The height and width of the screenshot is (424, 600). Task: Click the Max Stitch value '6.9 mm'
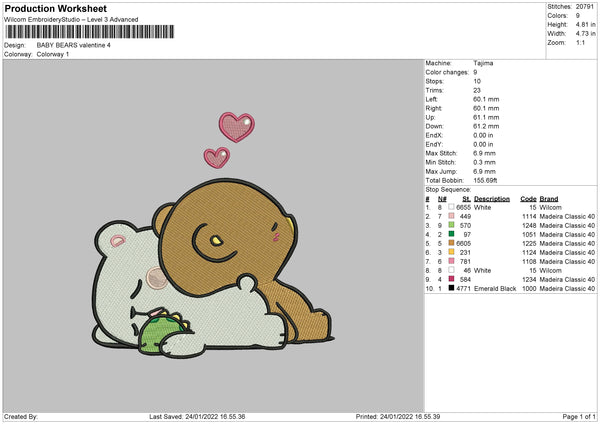coord(484,153)
